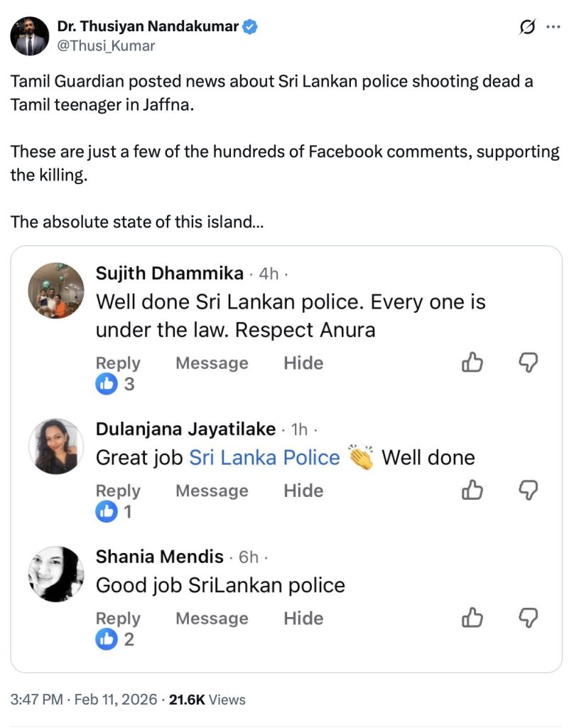Hide Shania Mendis's comment

303,619
